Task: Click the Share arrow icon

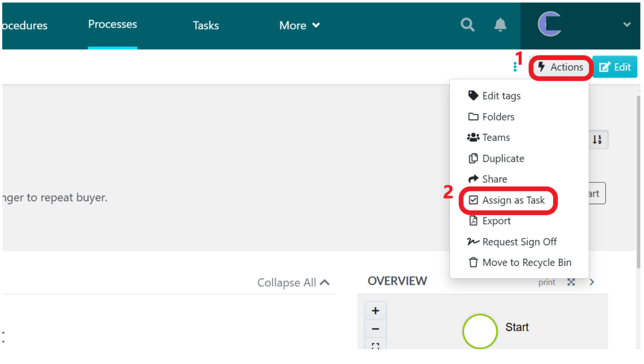Action: pyautogui.click(x=473, y=179)
